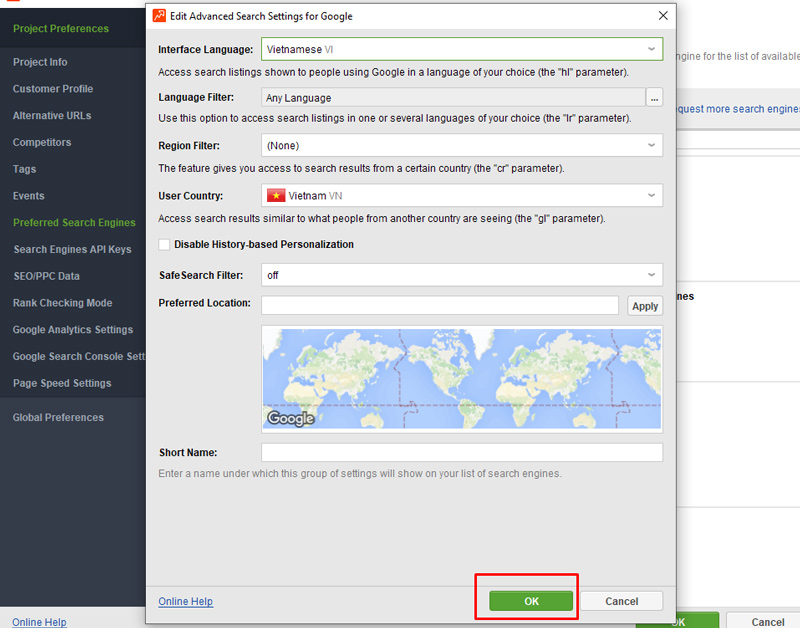Viewport: 800px width, 628px height.
Task: Click the Google logo on the map
Action: click(x=291, y=418)
